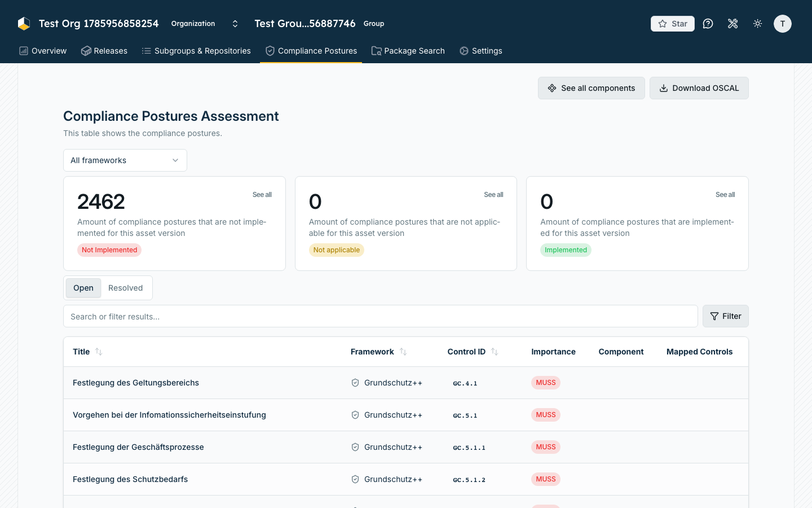Click the Not applicable badge
812x508 pixels.
click(x=337, y=250)
